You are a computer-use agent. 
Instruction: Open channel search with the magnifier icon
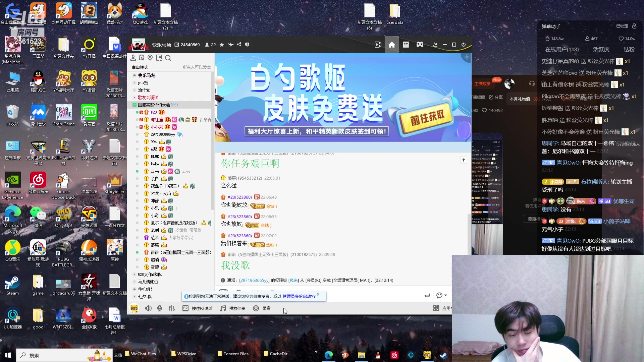coord(168,58)
